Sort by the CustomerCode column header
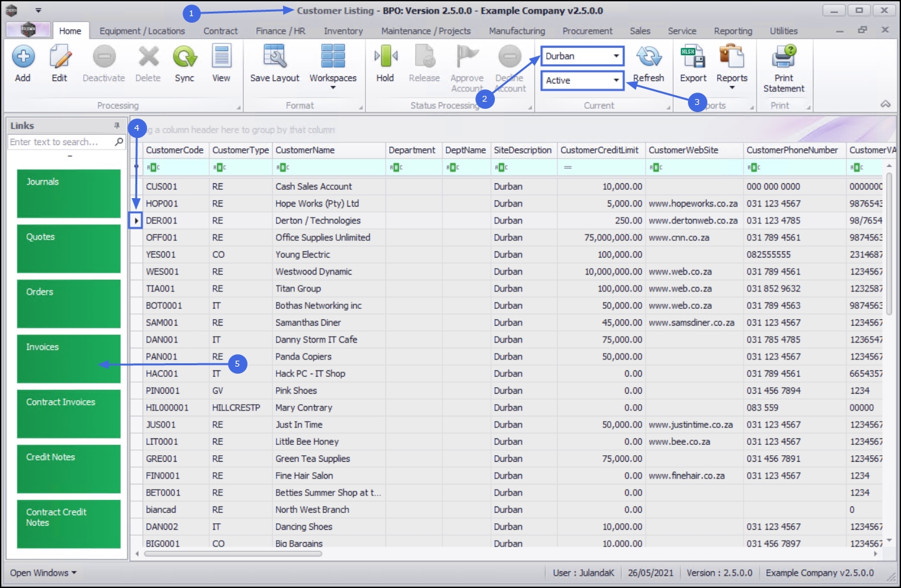 coord(175,150)
